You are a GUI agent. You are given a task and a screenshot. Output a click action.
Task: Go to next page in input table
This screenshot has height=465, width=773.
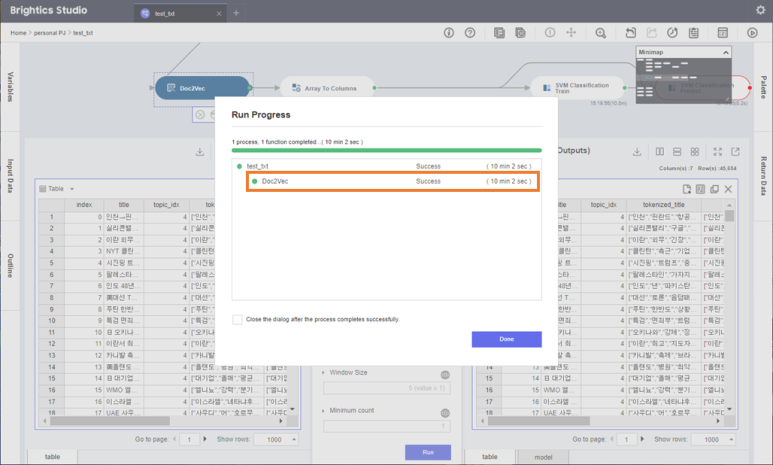(205, 439)
